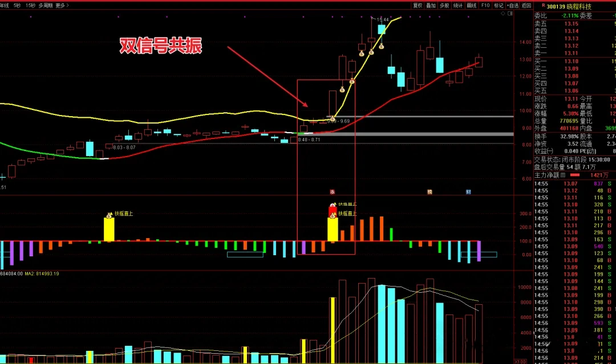Select 买四 bid price 13.07
616x364 pixels.
click(571, 83)
